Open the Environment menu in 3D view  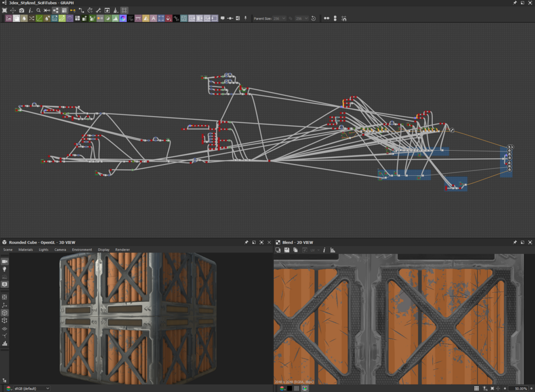(82, 249)
